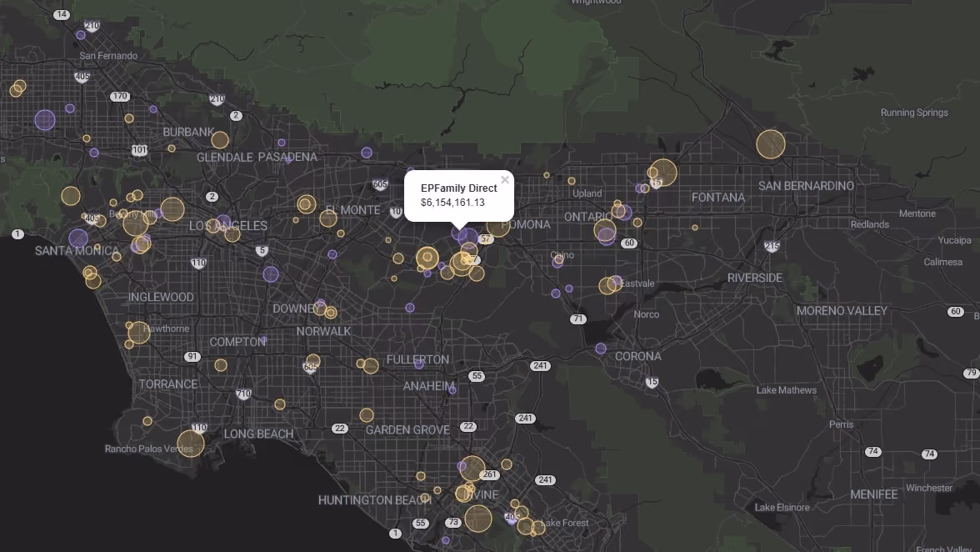Image resolution: width=980 pixels, height=552 pixels.
Task: Select the yellow marker left of Hawthorne label
Action: [138, 333]
